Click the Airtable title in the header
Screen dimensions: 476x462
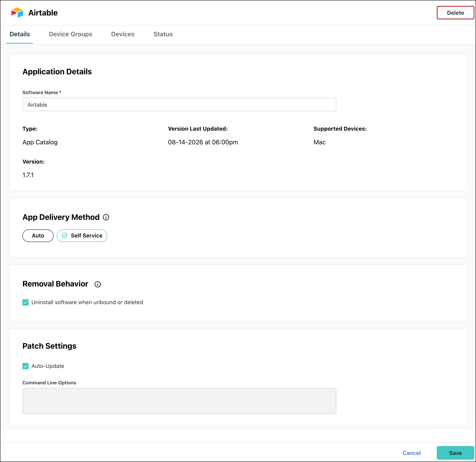coord(43,13)
